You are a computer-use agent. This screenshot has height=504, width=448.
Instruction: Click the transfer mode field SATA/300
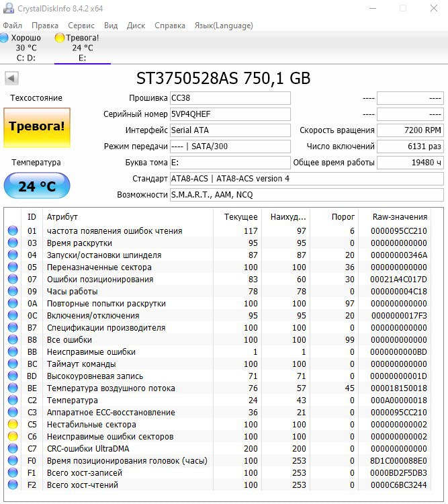click(x=230, y=146)
